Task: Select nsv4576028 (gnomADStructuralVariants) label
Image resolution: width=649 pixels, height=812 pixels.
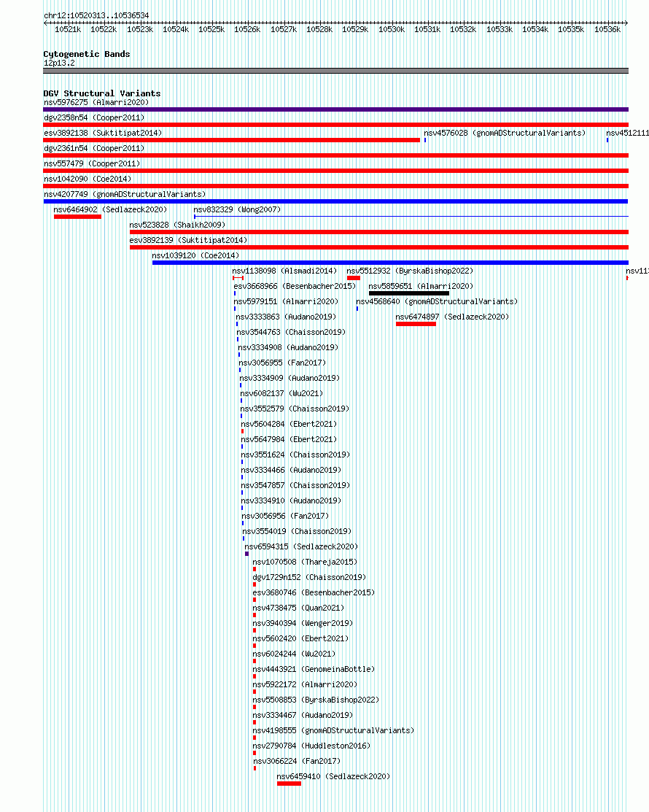Action: [505, 133]
